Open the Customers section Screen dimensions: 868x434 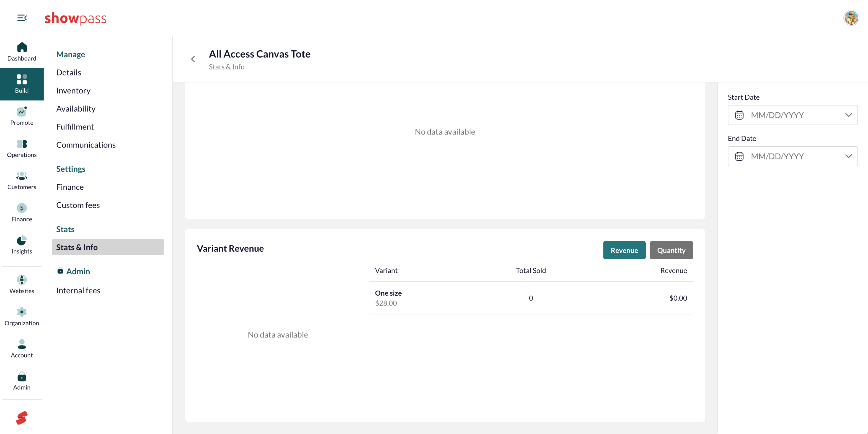[x=22, y=181]
